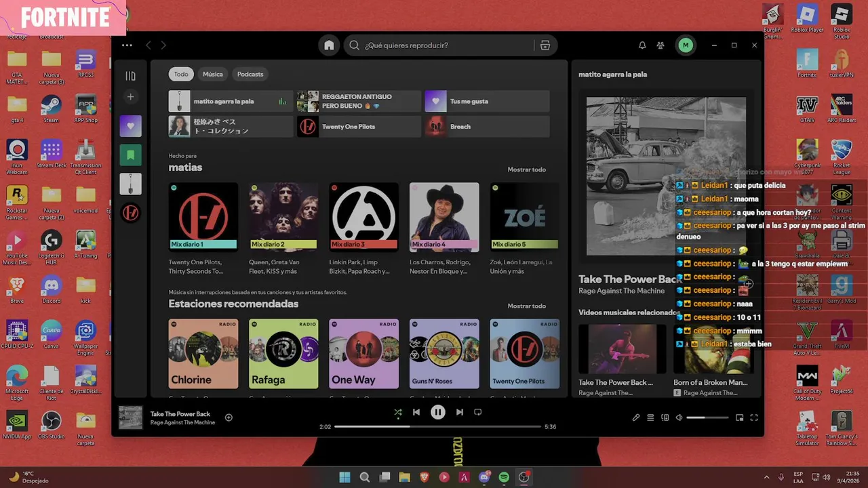This screenshot has height=488, width=868.
Task: Expand Your Library sidebar
Action: pos(131,76)
